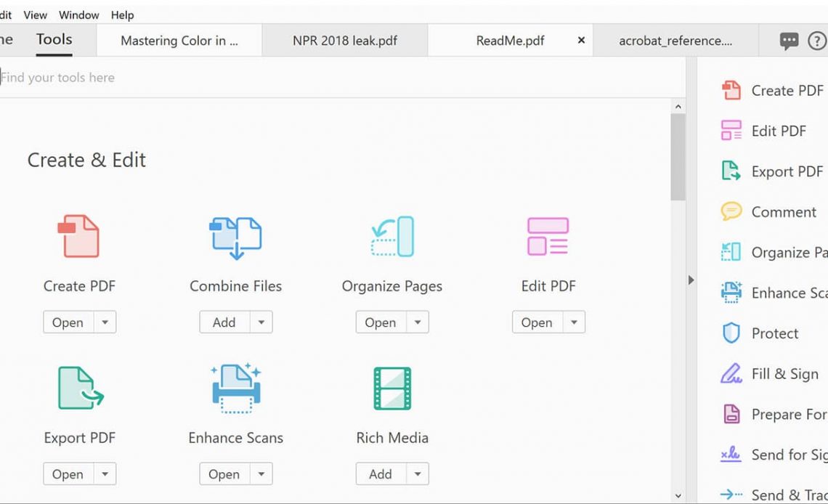Click the Create PDF icon in main panel
This screenshot has width=828, height=504.
(78, 236)
